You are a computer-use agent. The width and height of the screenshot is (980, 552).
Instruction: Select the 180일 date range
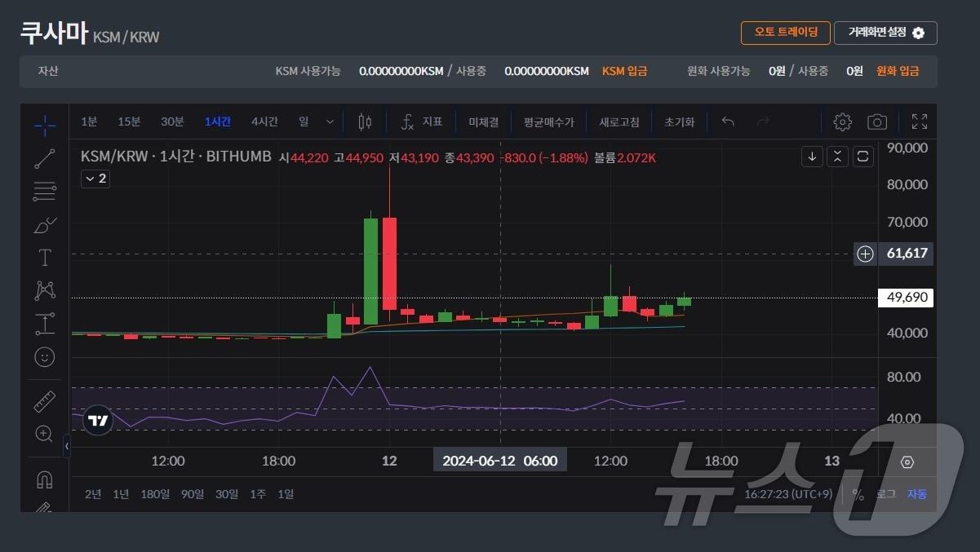coord(155,494)
